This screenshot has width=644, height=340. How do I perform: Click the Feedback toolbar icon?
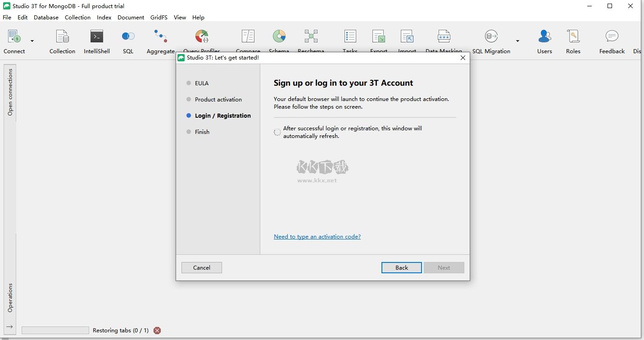[x=612, y=36]
